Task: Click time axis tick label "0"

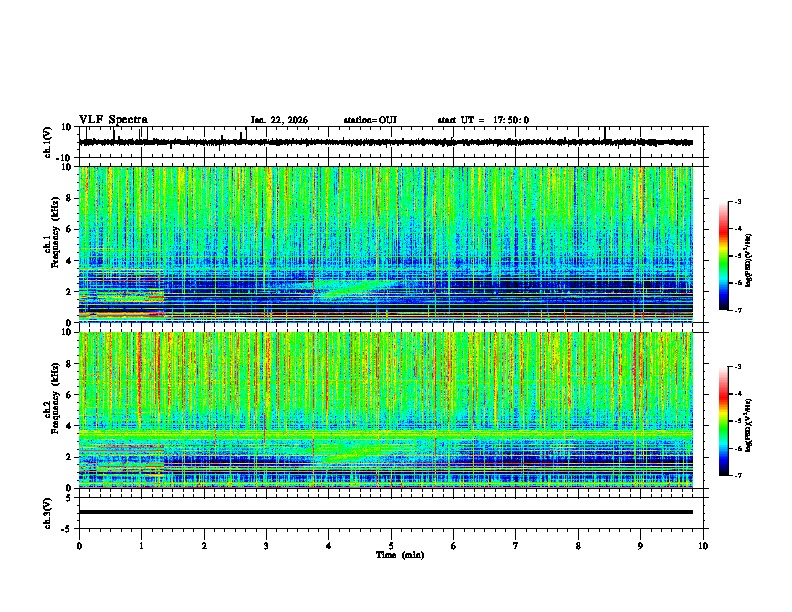Action: tap(79, 546)
